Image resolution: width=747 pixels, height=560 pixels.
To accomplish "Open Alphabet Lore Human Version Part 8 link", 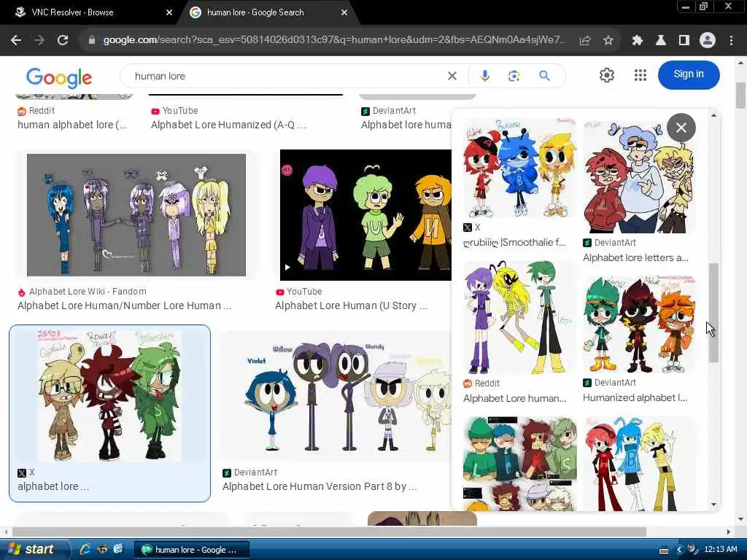I will click(x=320, y=486).
